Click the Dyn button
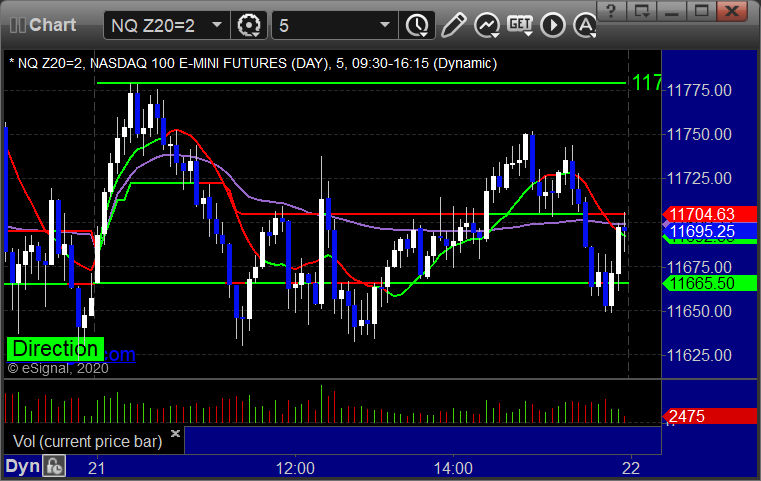This screenshot has width=761, height=481. coord(22,466)
